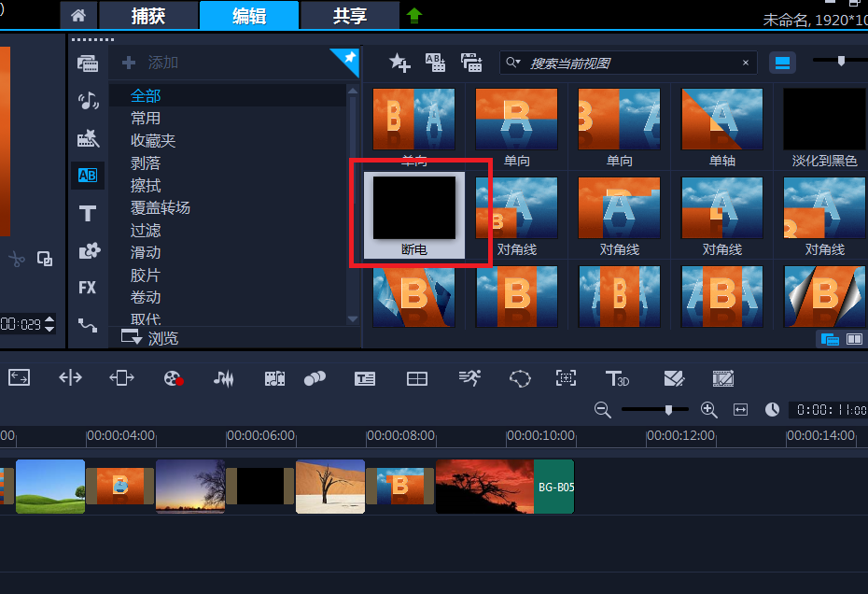Image resolution: width=868 pixels, height=594 pixels.
Task: Adjust the thumbnail size slider
Action: pos(841,61)
